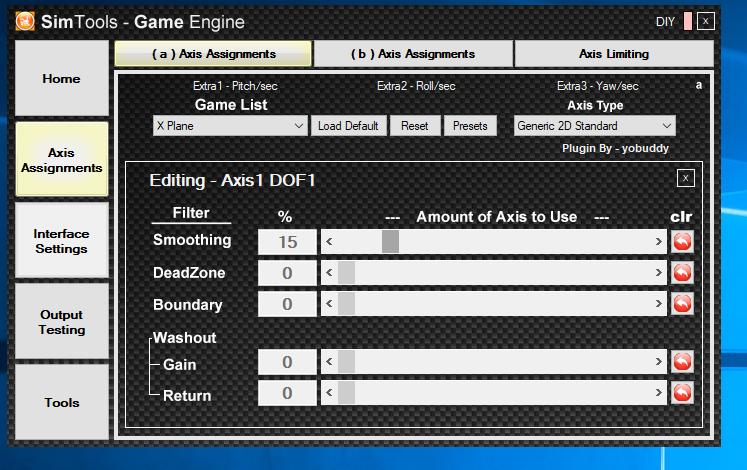The width and height of the screenshot is (747, 470).
Task: Clear the Boundary value with red undo icon
Action: pos(682,304)
